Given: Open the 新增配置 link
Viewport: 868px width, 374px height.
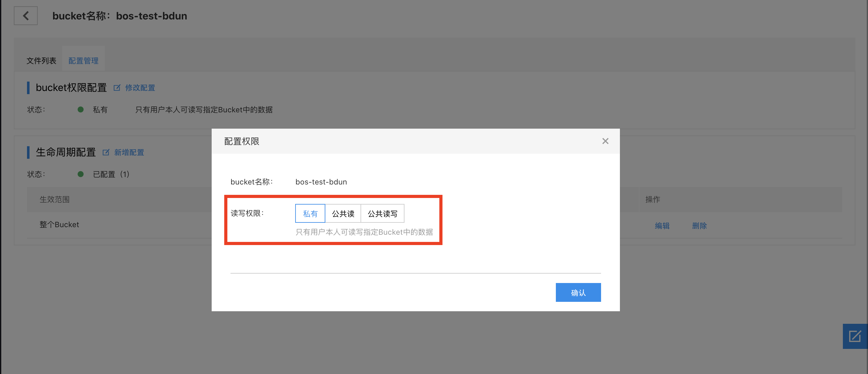Looking at the screenshot, I should [x=129, y=152].
